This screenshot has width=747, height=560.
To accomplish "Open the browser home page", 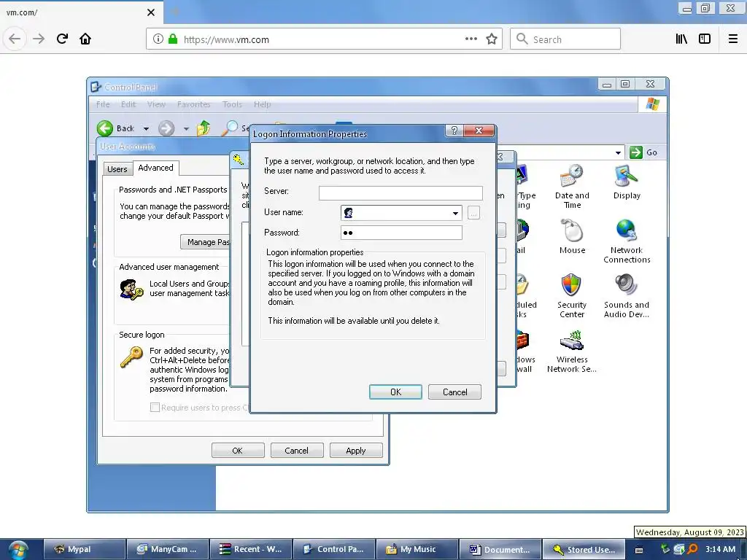I will [85, 39].
